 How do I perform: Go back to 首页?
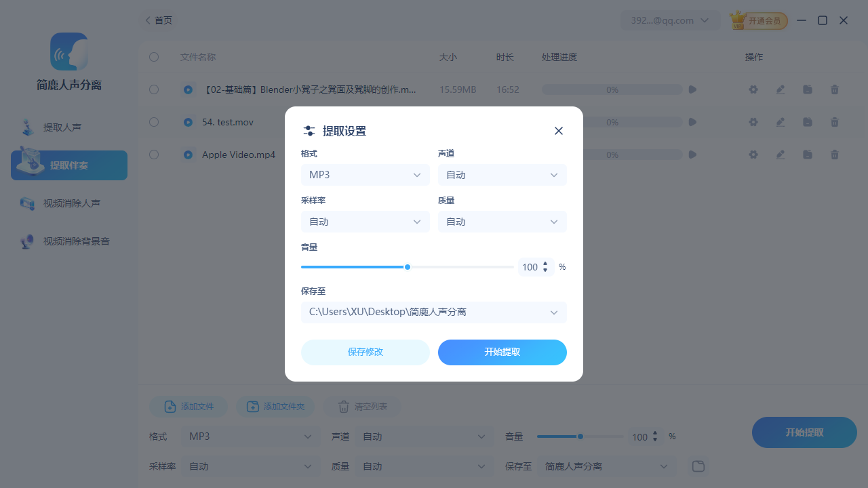point(158,20)
